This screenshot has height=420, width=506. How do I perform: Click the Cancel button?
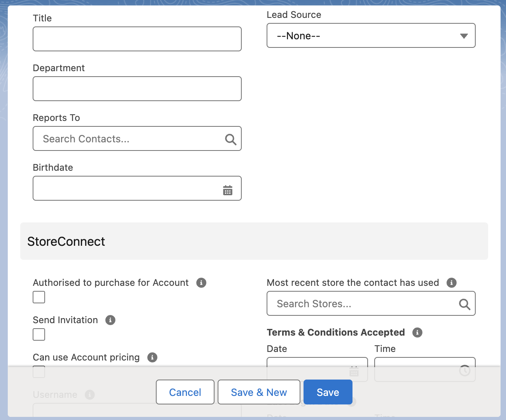[185, 392]
